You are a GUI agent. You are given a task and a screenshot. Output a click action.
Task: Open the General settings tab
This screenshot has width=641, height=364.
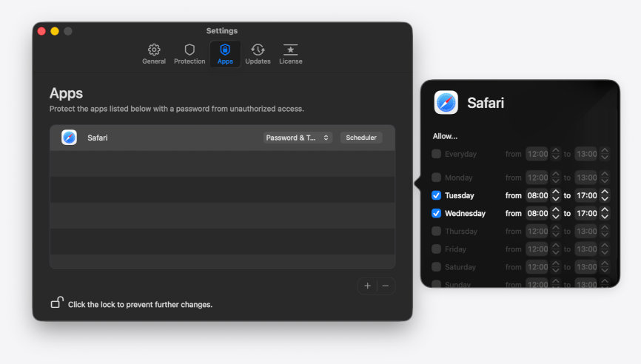154,54
